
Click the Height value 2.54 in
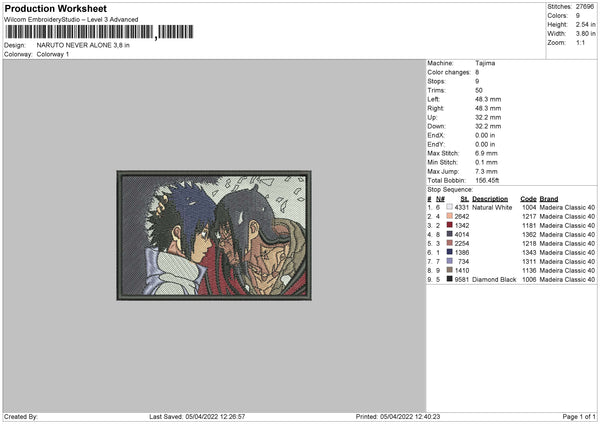click(585, 24)
